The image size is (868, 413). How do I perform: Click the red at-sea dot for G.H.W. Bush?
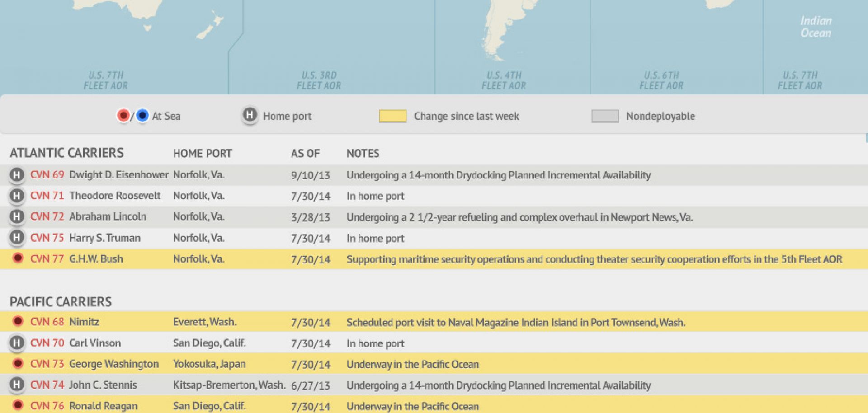click(18, 258)
